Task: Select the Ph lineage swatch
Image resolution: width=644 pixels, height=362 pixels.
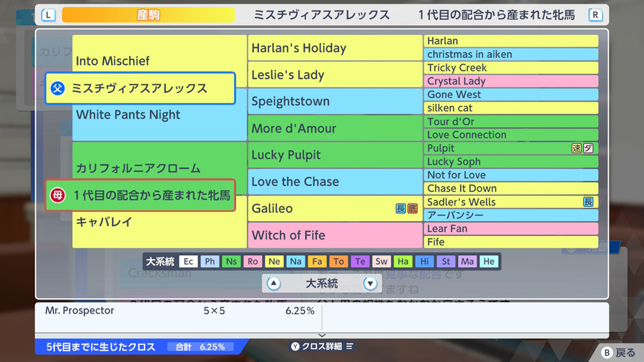Action: [x=210, y=261]
